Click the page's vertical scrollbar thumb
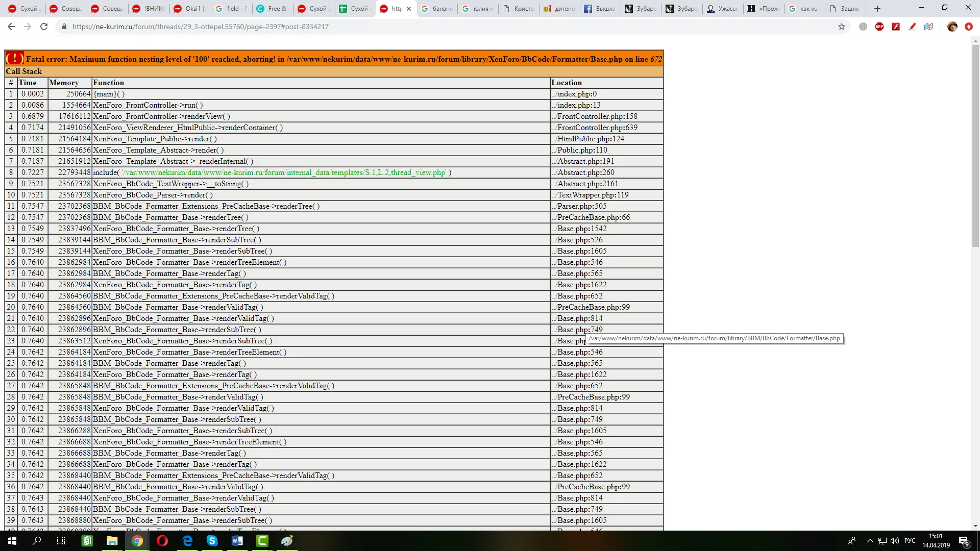The height and width of the screenshot is (551, 980). pos(975,145)
